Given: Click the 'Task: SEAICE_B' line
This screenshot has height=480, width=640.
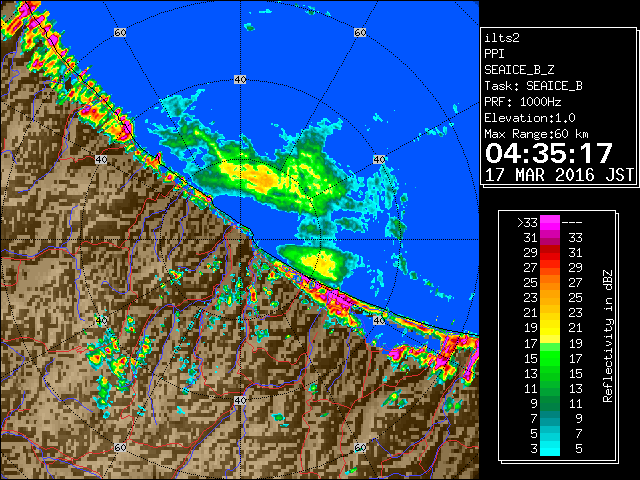Looking at the screenshot, I should click(x=533, y=86).
